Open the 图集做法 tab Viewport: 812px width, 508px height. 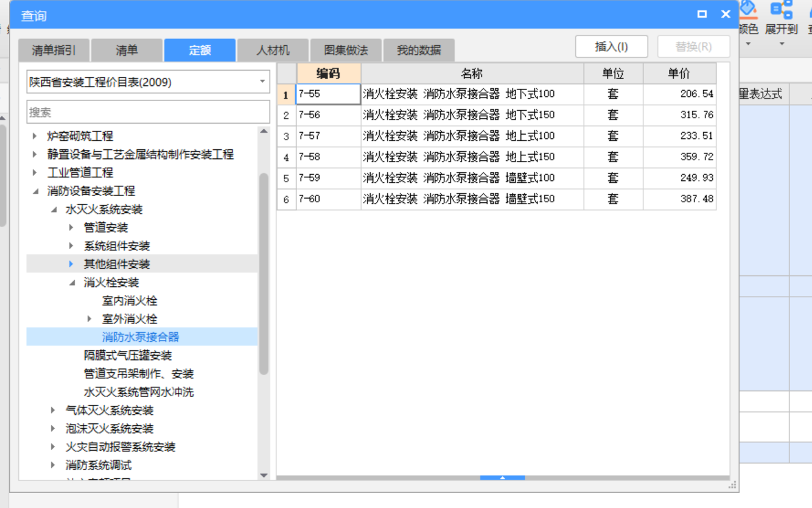pyautogui.click(x=346, y=51)
